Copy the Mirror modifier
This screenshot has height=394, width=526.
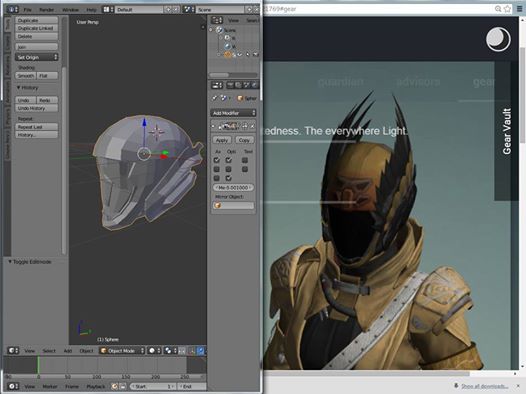244,140
